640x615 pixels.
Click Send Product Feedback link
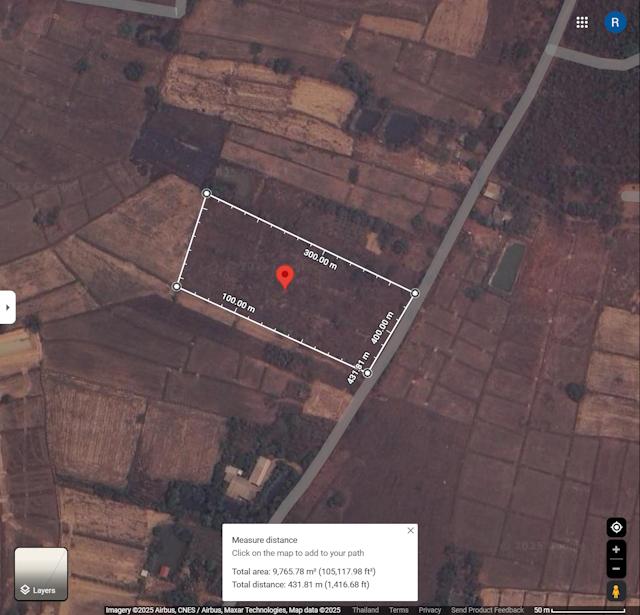(x=487, y=609)
